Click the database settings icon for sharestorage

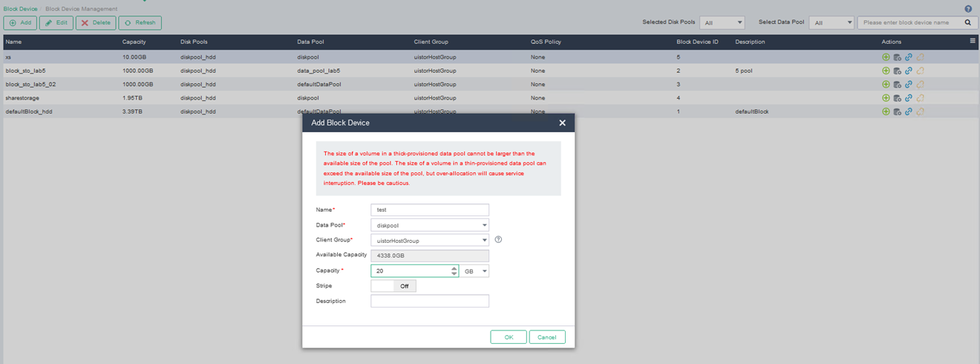[x=897, y=98]
